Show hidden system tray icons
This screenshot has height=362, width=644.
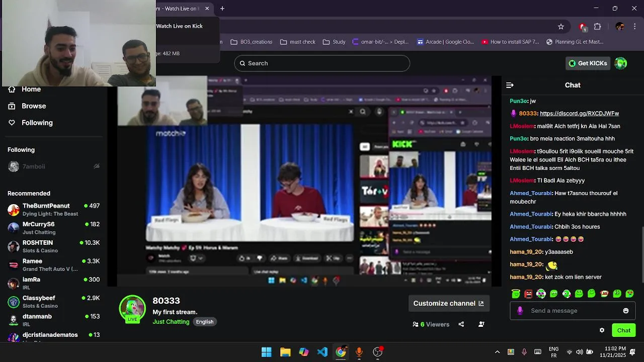[497, 352]
